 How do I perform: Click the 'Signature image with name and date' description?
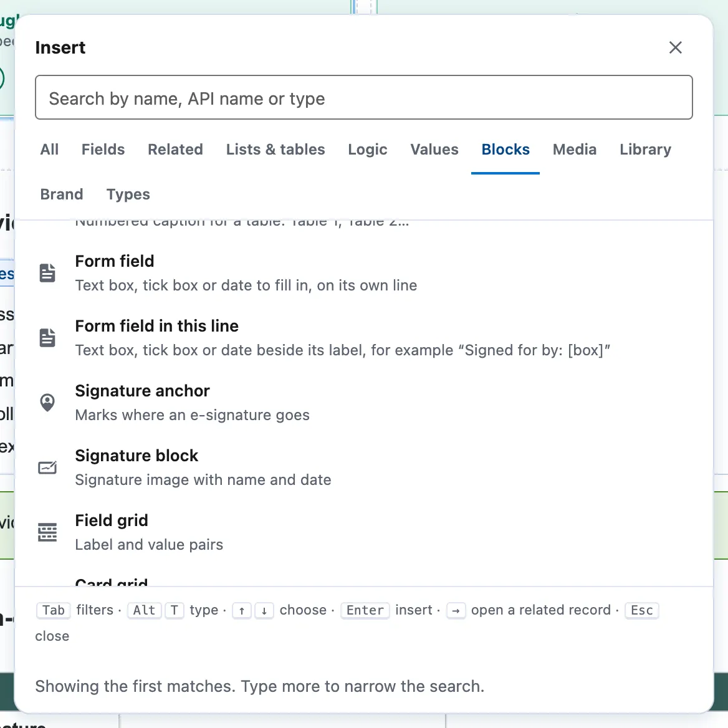click(x=203, y=479)
